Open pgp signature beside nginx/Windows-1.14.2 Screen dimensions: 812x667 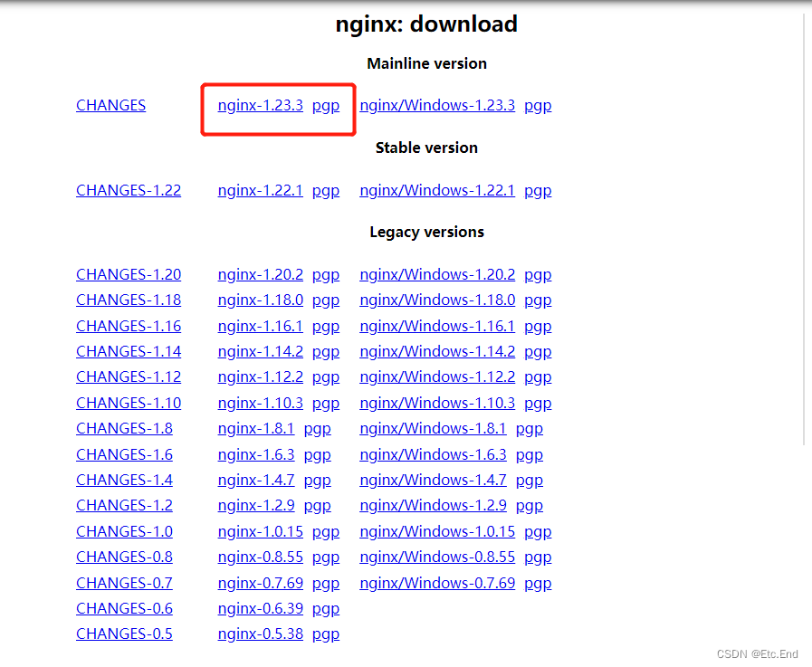[x=538, y=353]
